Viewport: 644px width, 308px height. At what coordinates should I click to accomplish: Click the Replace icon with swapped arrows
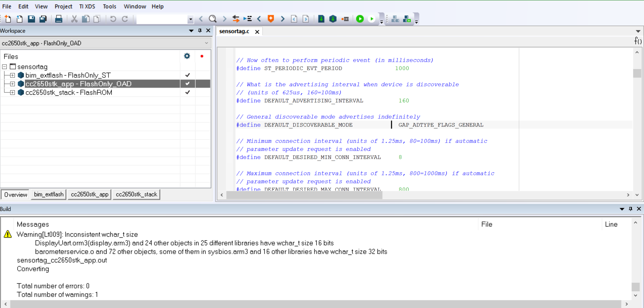coord(236,19)
